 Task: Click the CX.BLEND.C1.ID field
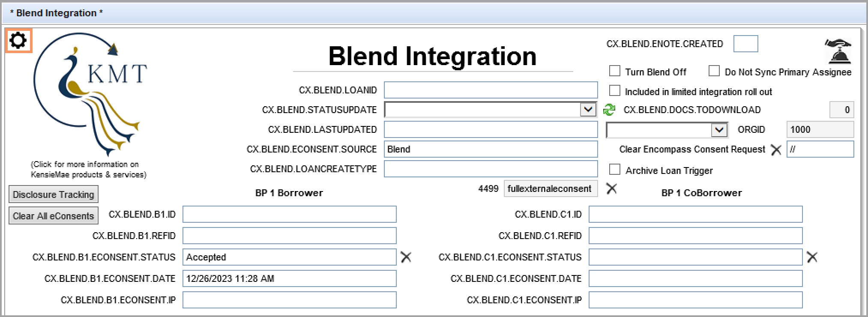pyautogui.click(x=695, y=214)
